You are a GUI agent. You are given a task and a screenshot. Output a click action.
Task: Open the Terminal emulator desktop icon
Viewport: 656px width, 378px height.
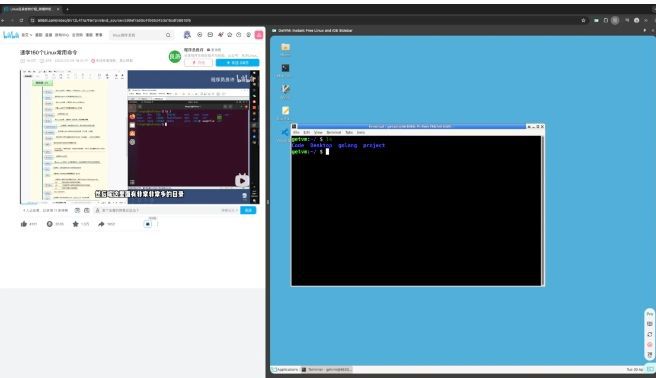click(x=285, y=68)
